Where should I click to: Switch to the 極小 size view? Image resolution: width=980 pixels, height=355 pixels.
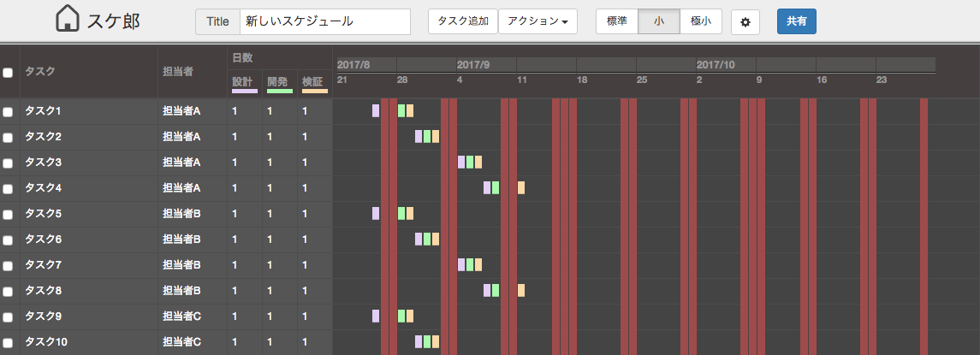click(x=701, y=21)
